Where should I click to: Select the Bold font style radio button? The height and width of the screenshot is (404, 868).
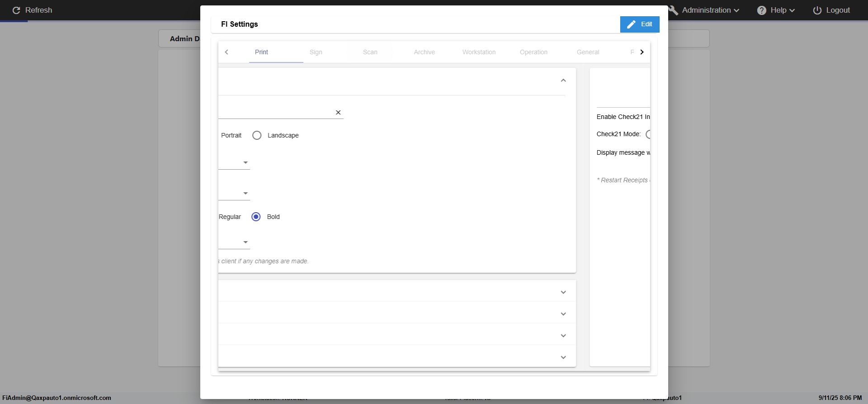click(256, 217)
